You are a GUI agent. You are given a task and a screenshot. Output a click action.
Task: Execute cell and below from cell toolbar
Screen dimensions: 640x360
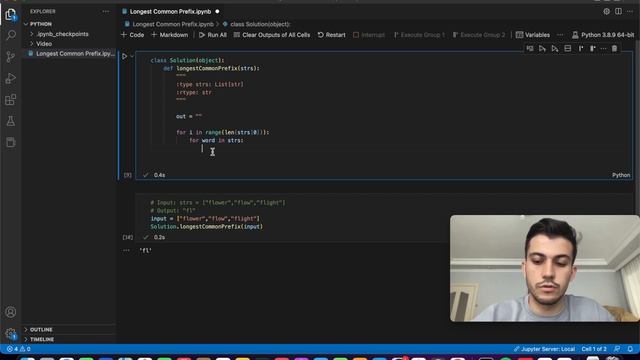click(x=555, y=49)
